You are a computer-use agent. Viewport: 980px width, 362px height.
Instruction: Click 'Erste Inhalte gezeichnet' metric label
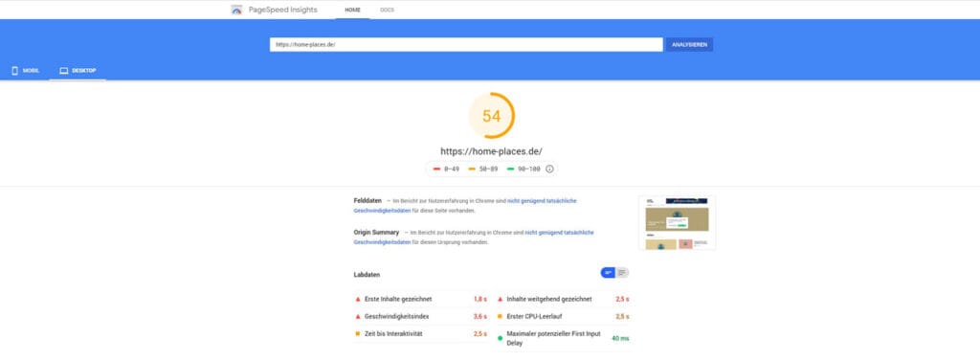pyautogui.click(x=398, y=299)
